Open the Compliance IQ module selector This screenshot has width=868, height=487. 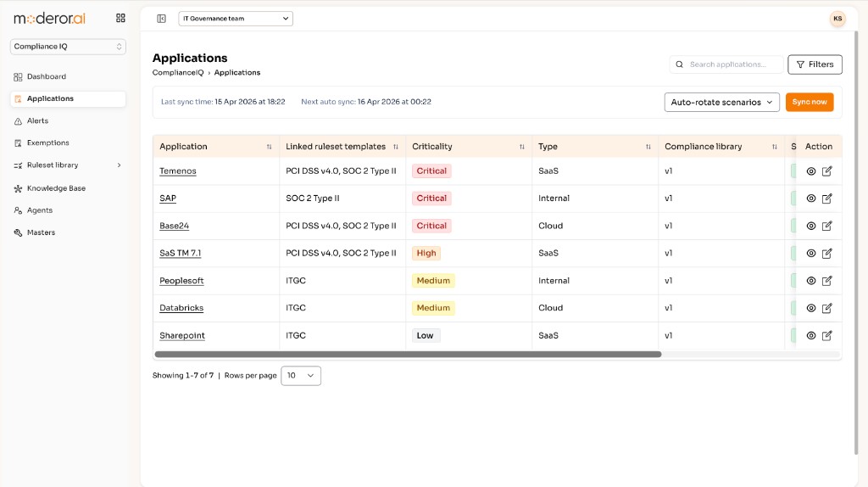[x=68, y=47]
